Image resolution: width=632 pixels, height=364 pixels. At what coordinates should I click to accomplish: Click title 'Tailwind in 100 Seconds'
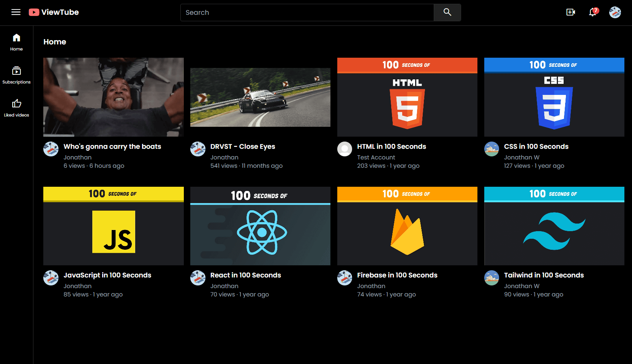pos(544,275)
